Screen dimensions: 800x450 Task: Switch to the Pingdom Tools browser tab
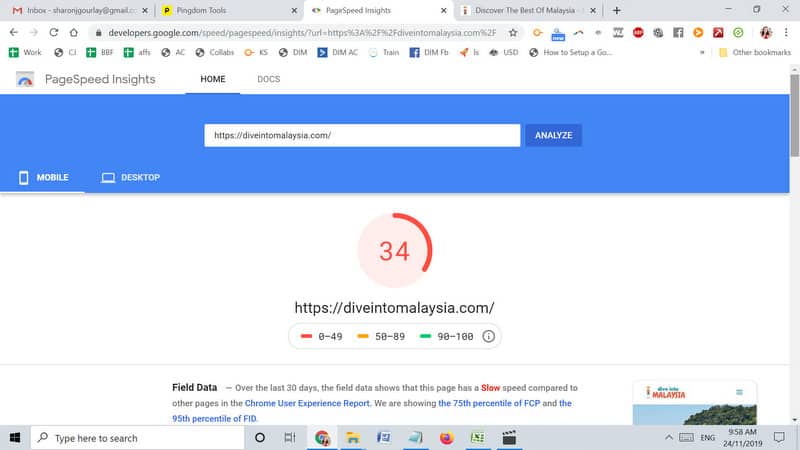(x=230, y=10)
